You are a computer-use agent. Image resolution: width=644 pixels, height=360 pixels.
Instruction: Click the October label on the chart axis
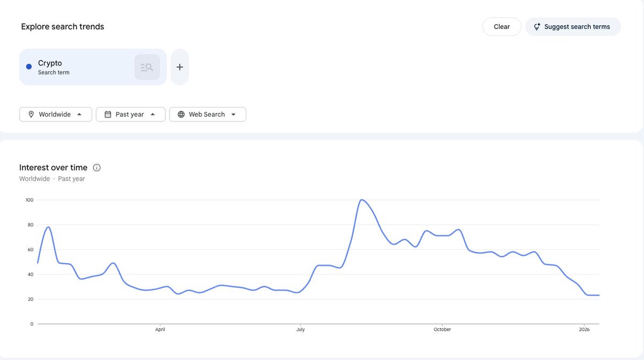click(x=442, y=329)
